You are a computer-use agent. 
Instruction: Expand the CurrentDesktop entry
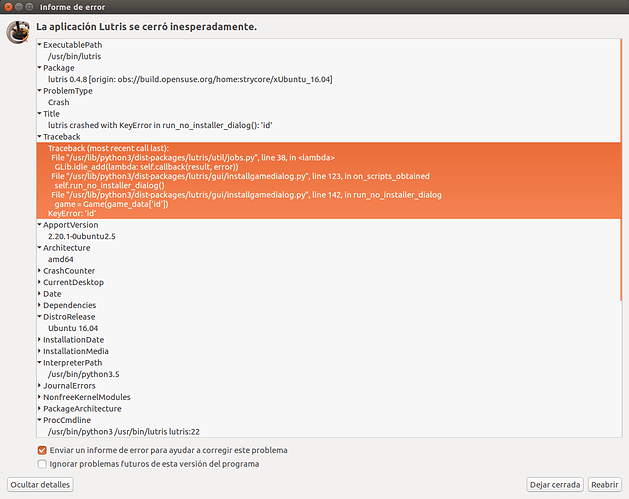click(x=39, y=282)
